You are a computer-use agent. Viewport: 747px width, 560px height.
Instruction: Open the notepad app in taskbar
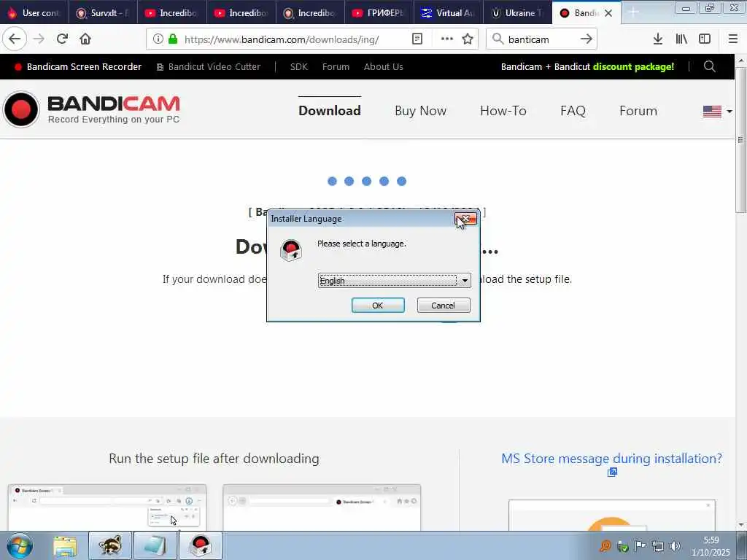155,545
